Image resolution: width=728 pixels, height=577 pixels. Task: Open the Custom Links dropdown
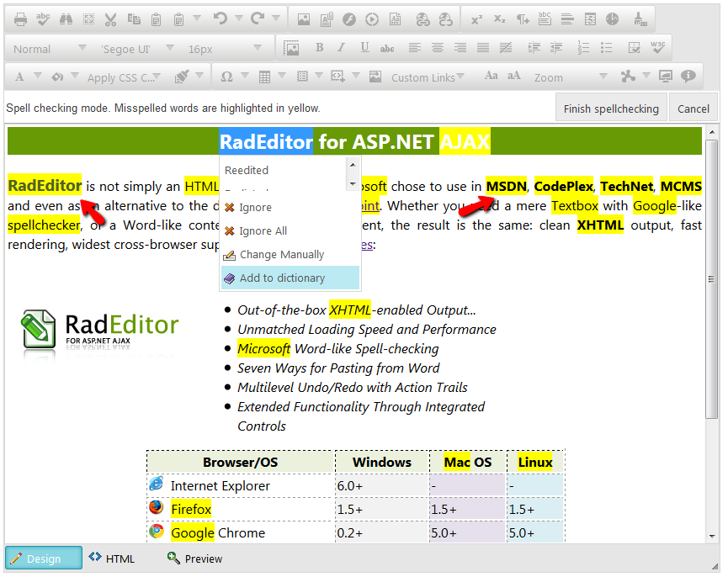tap(428, 77)
